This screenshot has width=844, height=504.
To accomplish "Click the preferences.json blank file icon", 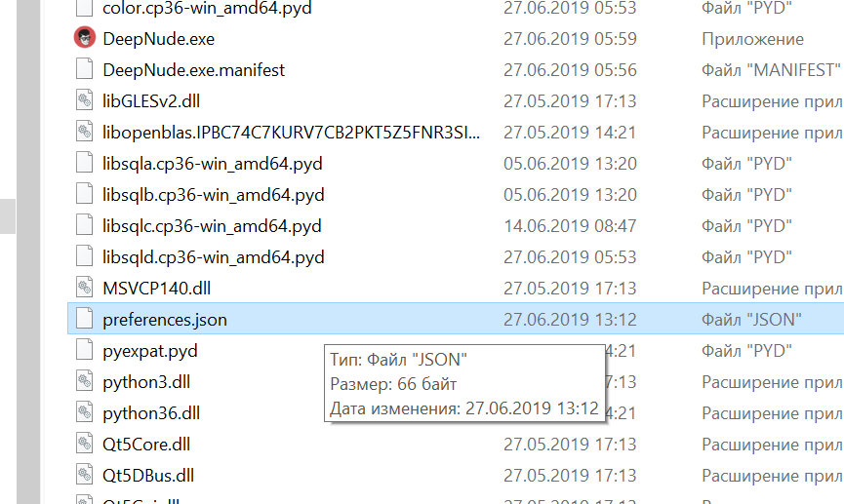I will [x=85, y=319].
